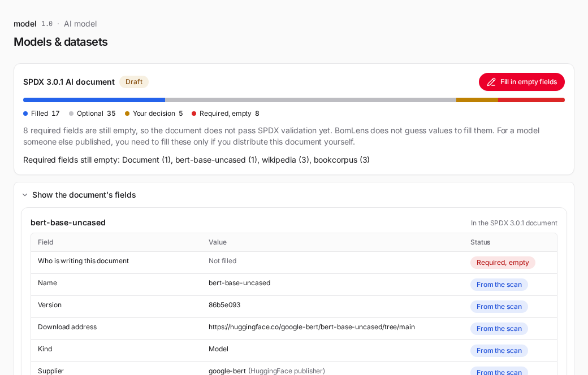Click the Download address field label

pyautogui.click(x=67, y=327)
